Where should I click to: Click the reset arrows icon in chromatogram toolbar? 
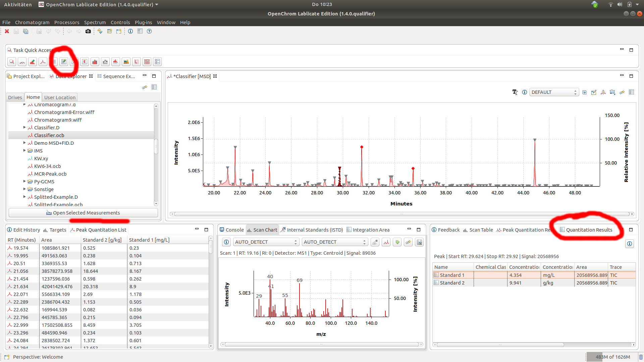click(x=622, y=92)
